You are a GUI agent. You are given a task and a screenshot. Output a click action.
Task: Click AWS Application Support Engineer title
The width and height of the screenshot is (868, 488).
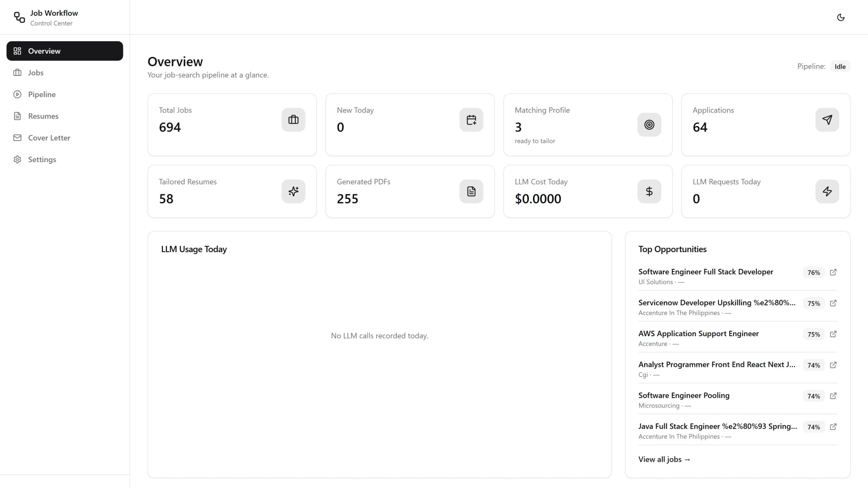coord(698,333)
